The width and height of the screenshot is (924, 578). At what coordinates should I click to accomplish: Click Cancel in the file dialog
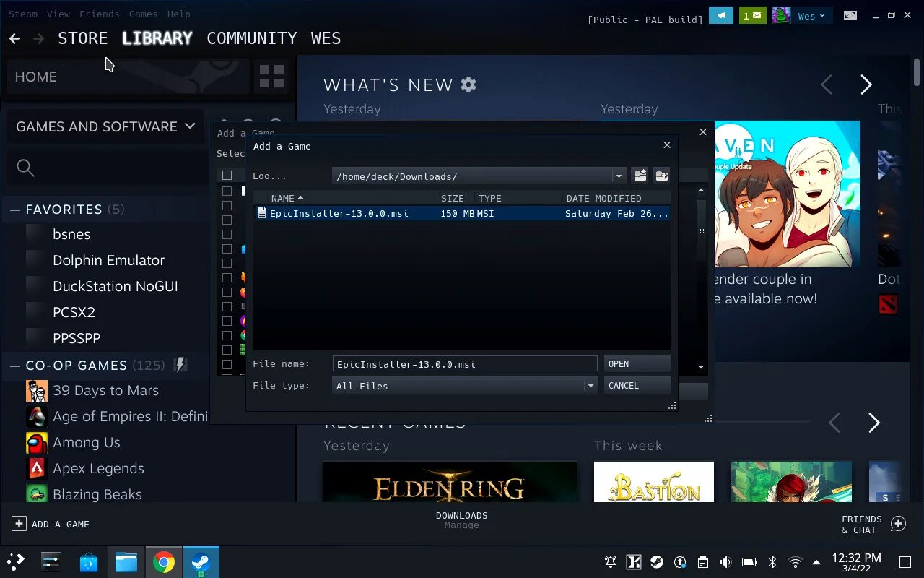pyautogui.click(x=637, y=386)
